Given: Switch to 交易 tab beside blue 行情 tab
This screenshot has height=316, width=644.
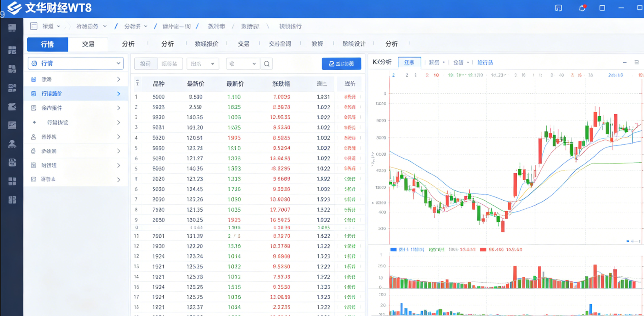Looking at the screenshot, I should point(88,44).
